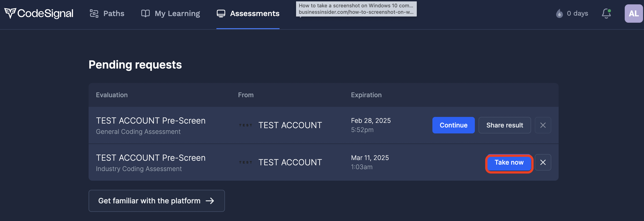Go to the Paths tab label
This screenshot has width=644, height=221.
[114, 14]
